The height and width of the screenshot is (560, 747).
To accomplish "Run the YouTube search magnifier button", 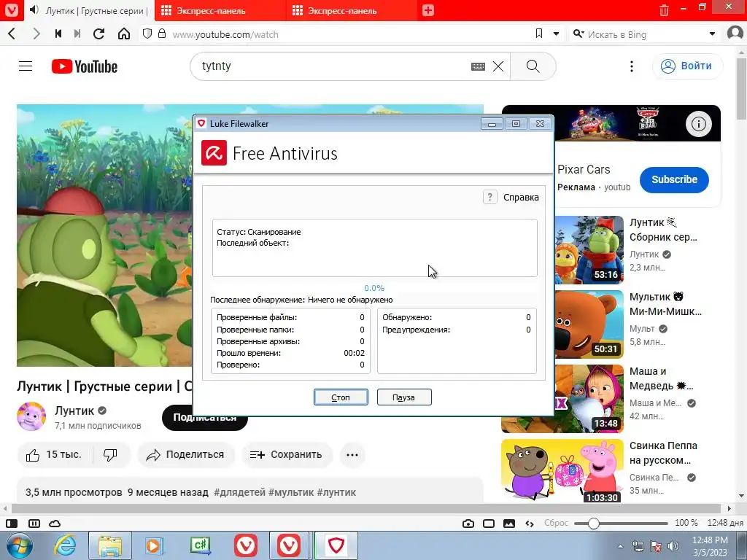I will point(533,66).
